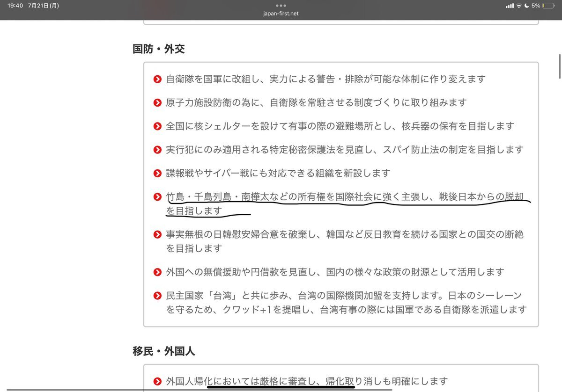Click red arrow bullet beside 民主国家「台湾」
Viewport: 562px width, 392px height.
pos(157,296)
